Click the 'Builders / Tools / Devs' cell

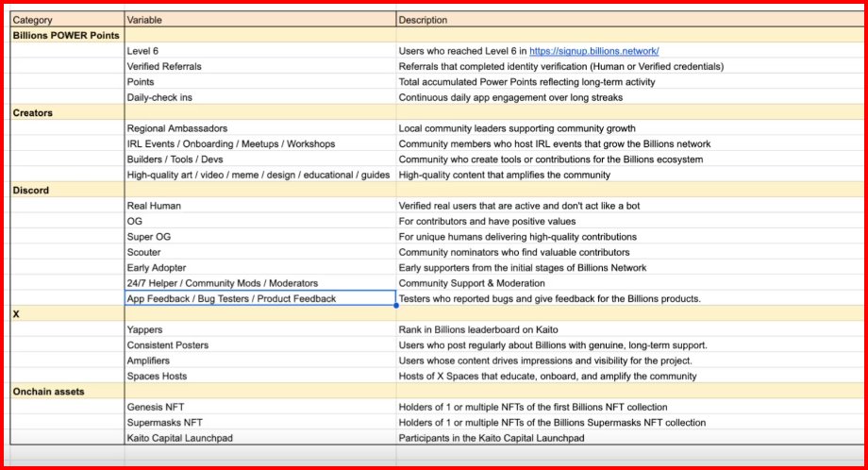point(260,159)
